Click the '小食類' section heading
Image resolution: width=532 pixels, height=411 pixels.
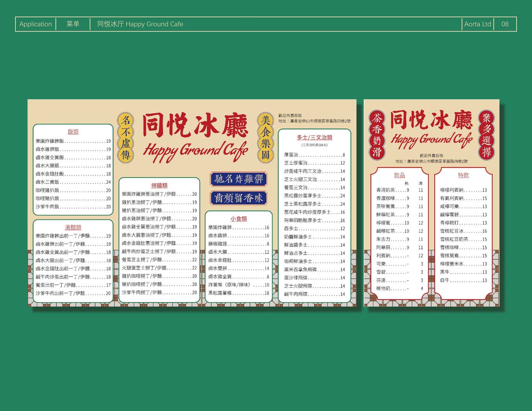tap(238, 219)
